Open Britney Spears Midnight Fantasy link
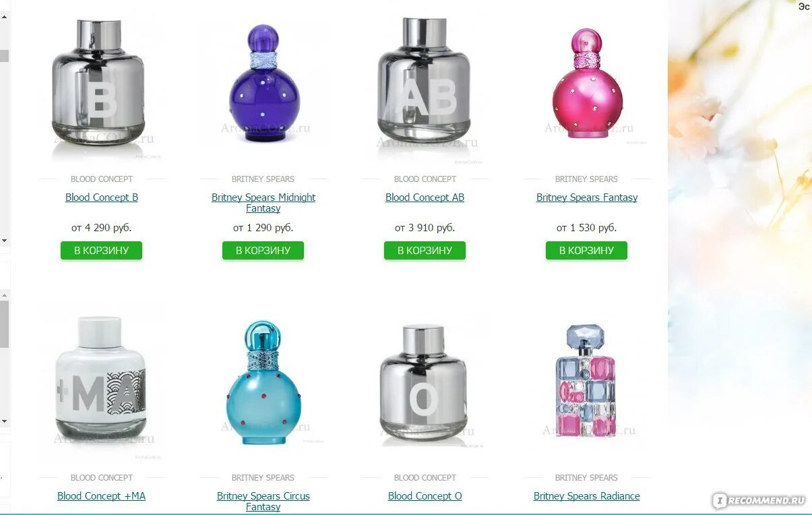Image resolution: width=812 pixels, height=515 pixels. [263, 203]
